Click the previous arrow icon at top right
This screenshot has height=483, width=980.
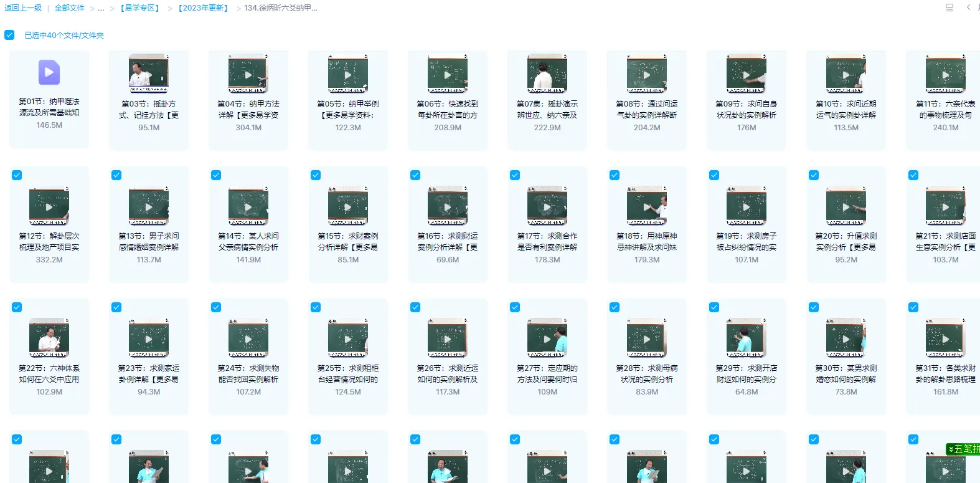968,7
